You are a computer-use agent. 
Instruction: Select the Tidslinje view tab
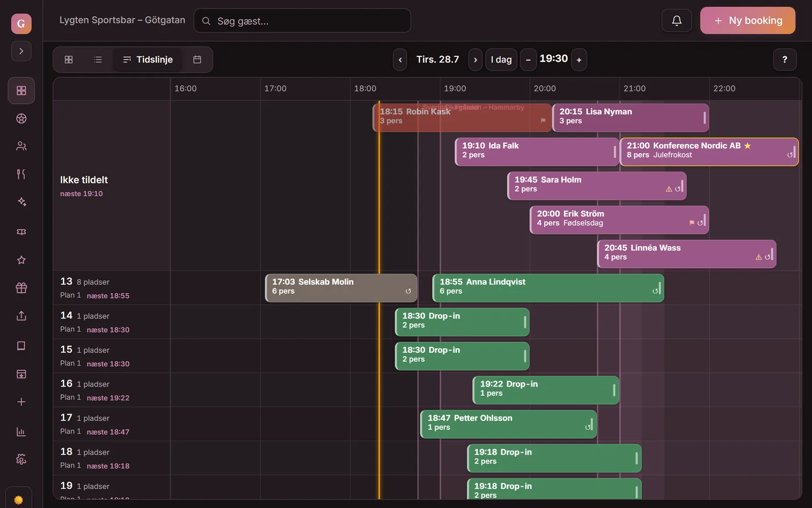coord(148,59)
